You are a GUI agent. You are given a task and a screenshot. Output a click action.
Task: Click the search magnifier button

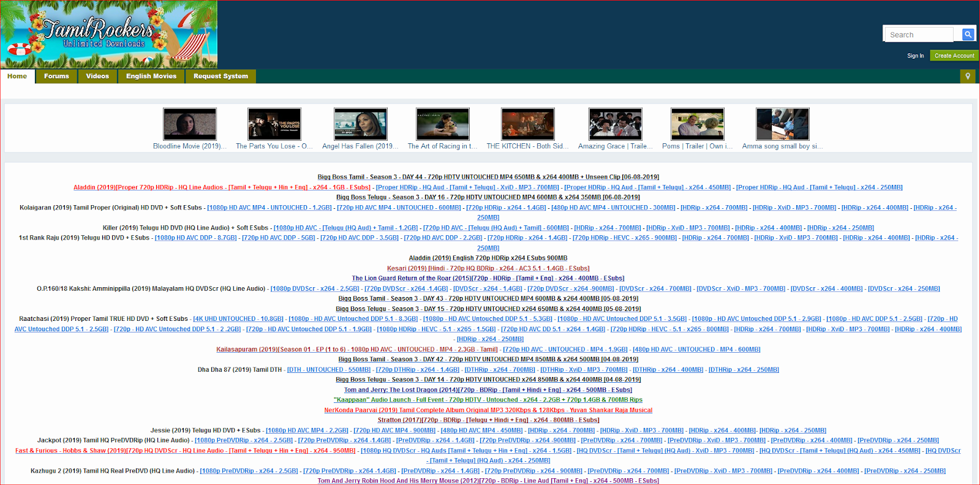coord(968,34)
